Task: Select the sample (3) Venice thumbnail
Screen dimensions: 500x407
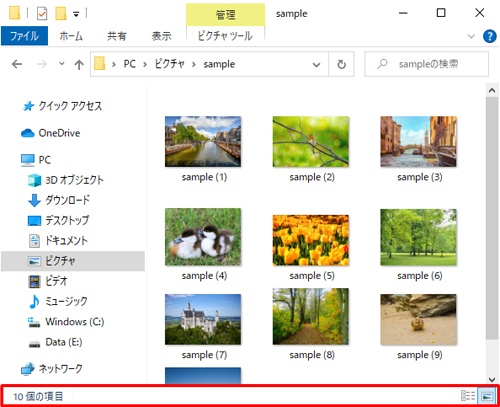Action: tap(418, 141)
